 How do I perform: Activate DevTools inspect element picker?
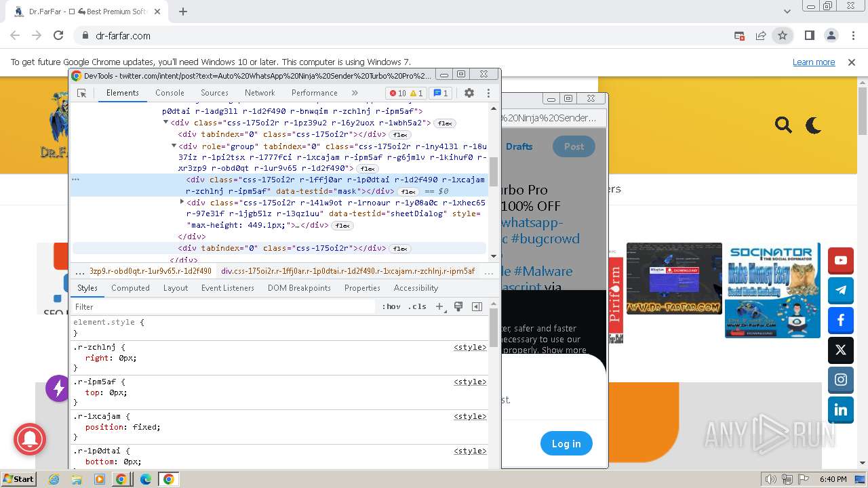[82, 94]
